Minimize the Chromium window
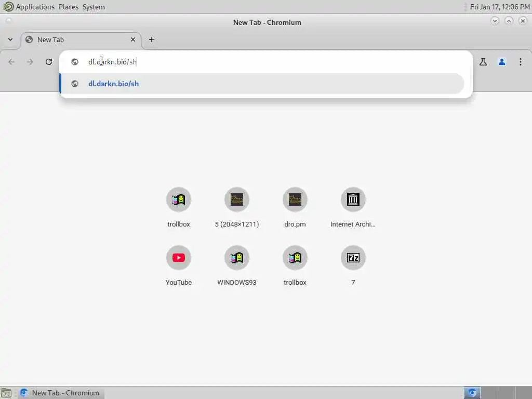This screenshot has height=399, width=532. point(495,21)
